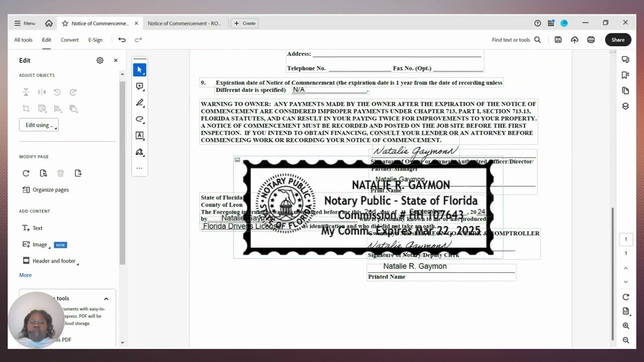Open the Bookmarks pane icon

click(625, 75)
